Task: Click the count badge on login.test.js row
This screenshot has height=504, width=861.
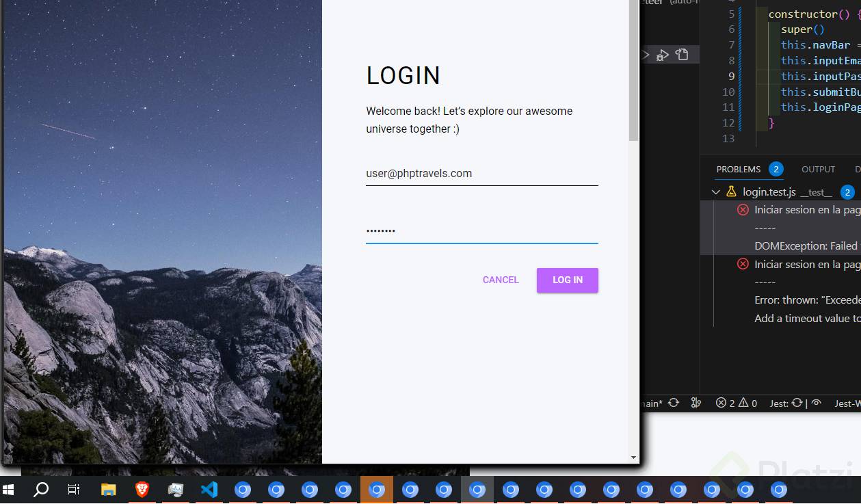Action: tap(847, 192)
